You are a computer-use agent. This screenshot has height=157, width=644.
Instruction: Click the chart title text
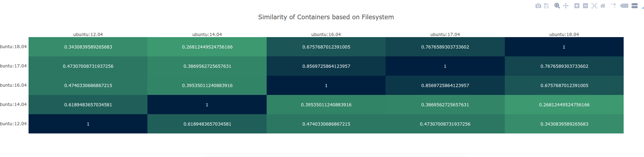tap(326, 17)
